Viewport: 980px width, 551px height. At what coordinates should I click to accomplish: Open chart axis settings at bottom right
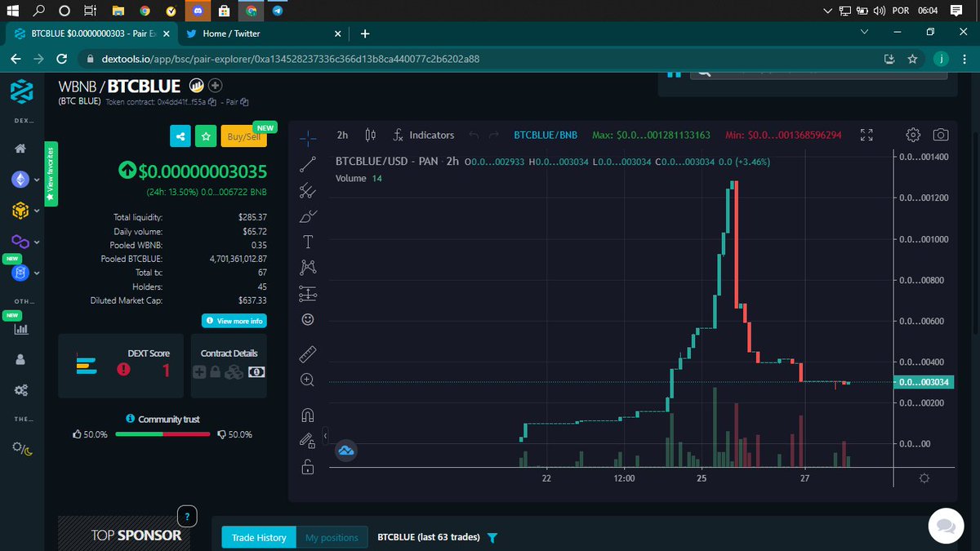[924, 478]
